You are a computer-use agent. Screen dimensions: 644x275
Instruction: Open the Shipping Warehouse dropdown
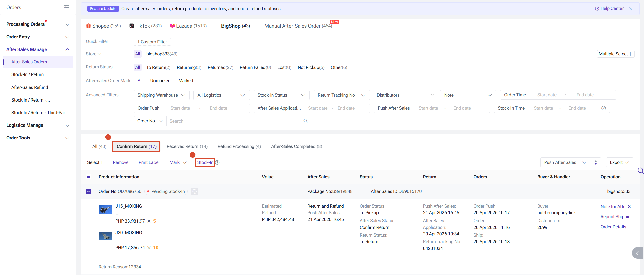161,95
